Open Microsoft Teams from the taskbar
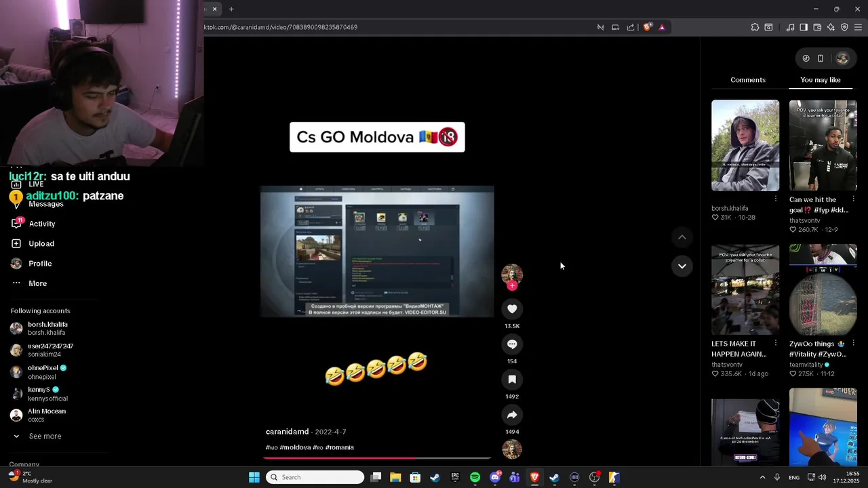Viewport: 868px width, 488px height. click(x=515, y=477)
